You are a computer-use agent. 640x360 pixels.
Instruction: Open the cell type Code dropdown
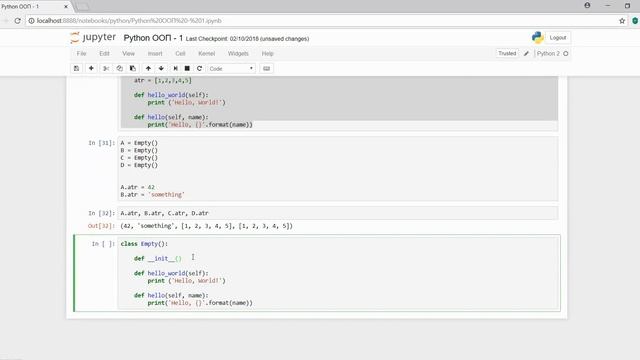(x=231, y=69)
